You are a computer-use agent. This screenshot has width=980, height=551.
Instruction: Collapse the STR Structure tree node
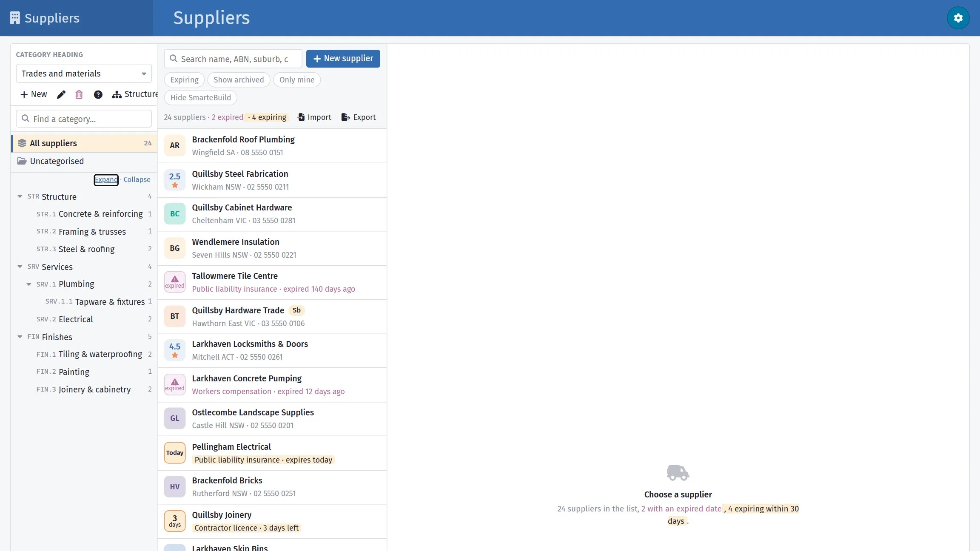pos(20,196)
